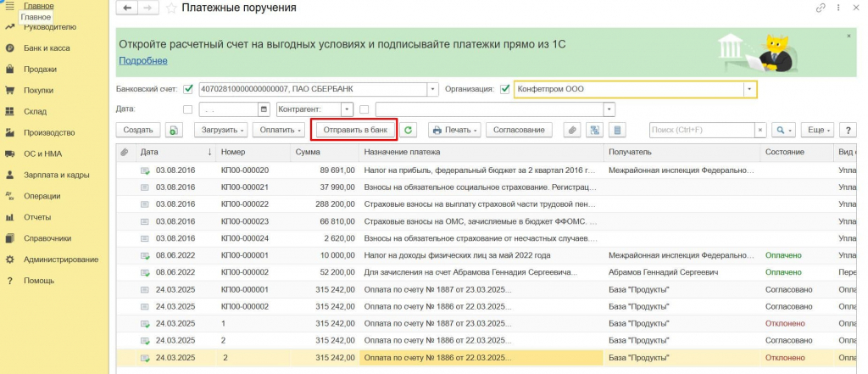Click the list report icon in the toolbar
Screen dimensions: 868x374
tap(617, 131)
